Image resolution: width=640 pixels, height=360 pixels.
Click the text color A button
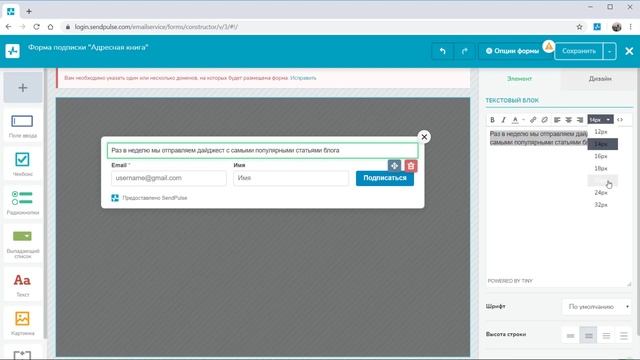click(515, 120)
